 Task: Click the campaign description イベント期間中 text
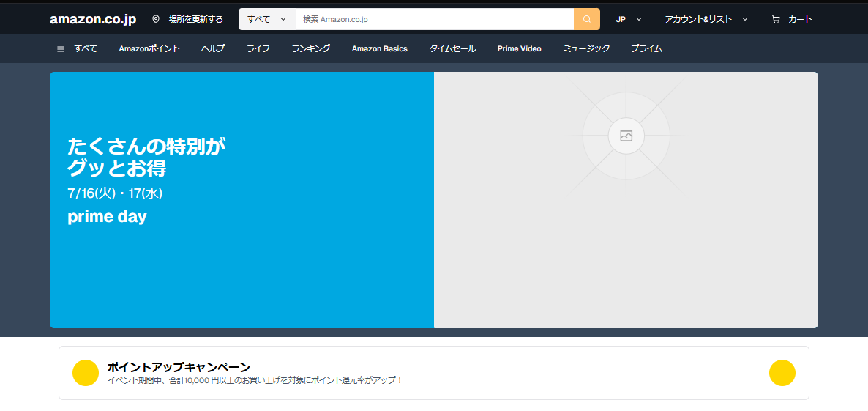(255, 380)
